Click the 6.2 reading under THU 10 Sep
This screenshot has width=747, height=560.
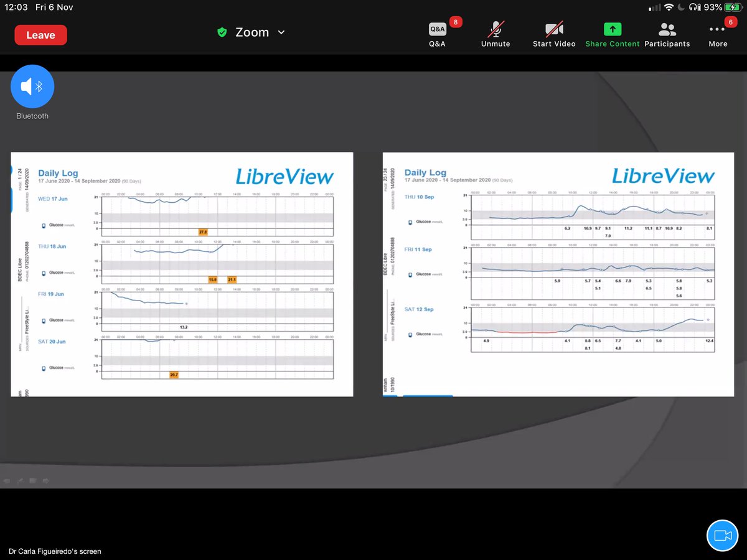point(568,228)
